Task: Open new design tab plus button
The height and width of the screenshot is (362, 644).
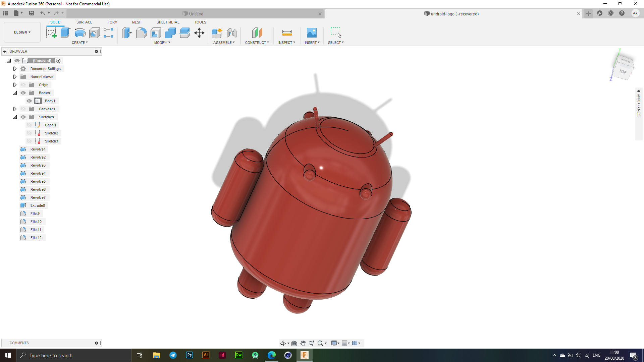Action: [588, 13]
